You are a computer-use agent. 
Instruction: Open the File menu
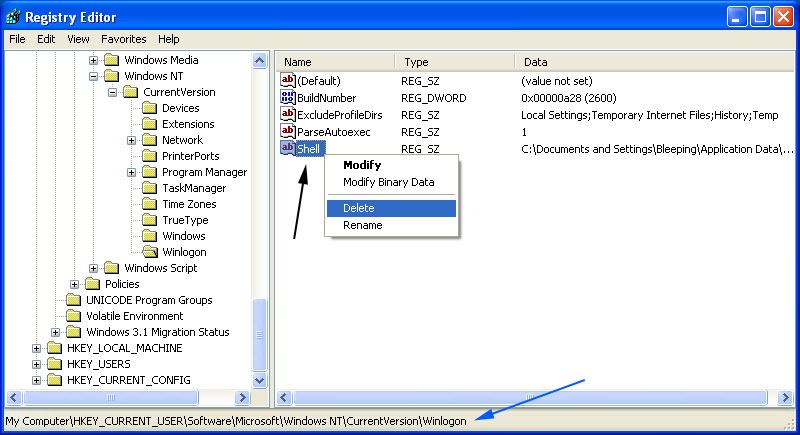click(x=17, y=39)
